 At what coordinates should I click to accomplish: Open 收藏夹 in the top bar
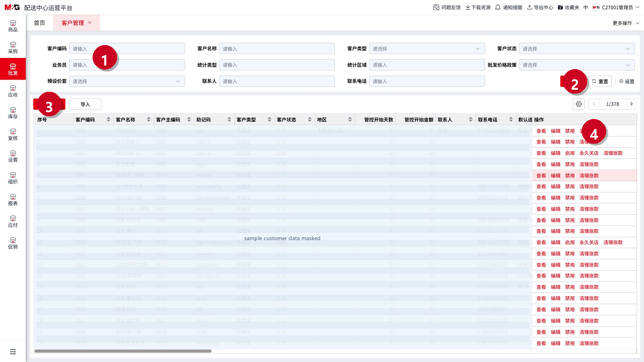point(568,7)
